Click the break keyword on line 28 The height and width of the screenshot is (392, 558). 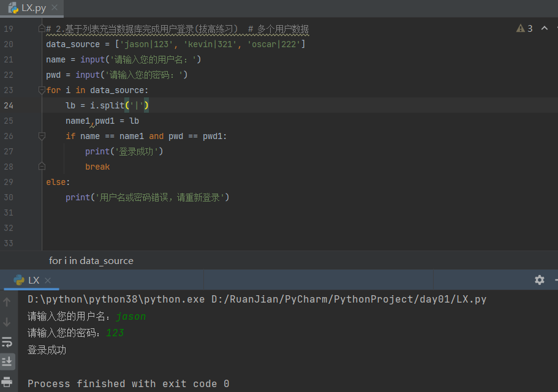97,167
